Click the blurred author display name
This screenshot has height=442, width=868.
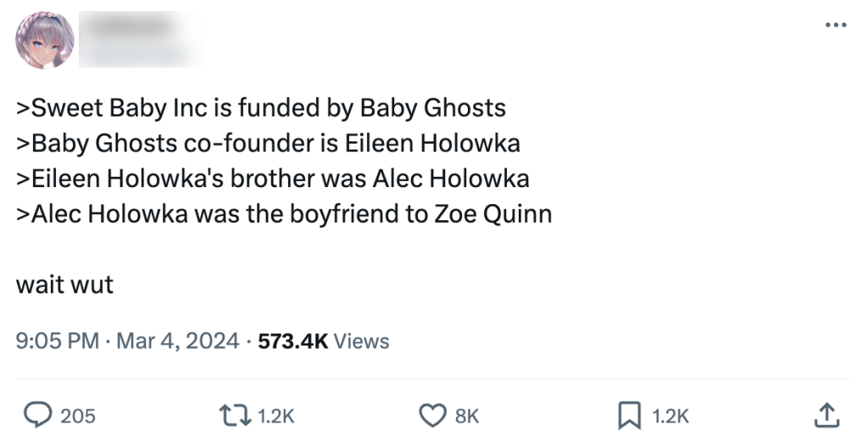(x=127, y=25)
